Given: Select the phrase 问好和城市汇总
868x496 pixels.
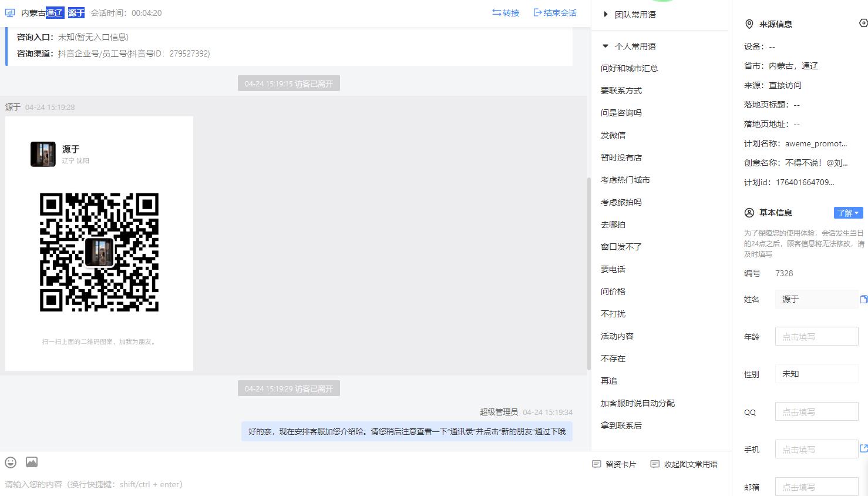Looking at the screenshot, I should pos(630,68).
